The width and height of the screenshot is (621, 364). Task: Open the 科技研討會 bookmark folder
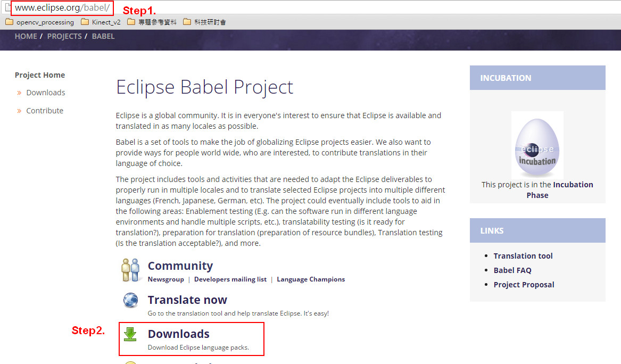click(x=204, y=22)
